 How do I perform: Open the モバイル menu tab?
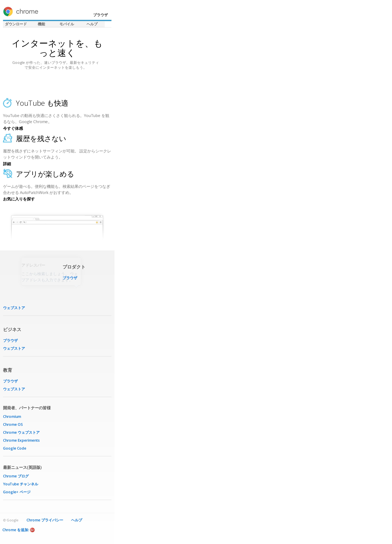coord(67,24)
